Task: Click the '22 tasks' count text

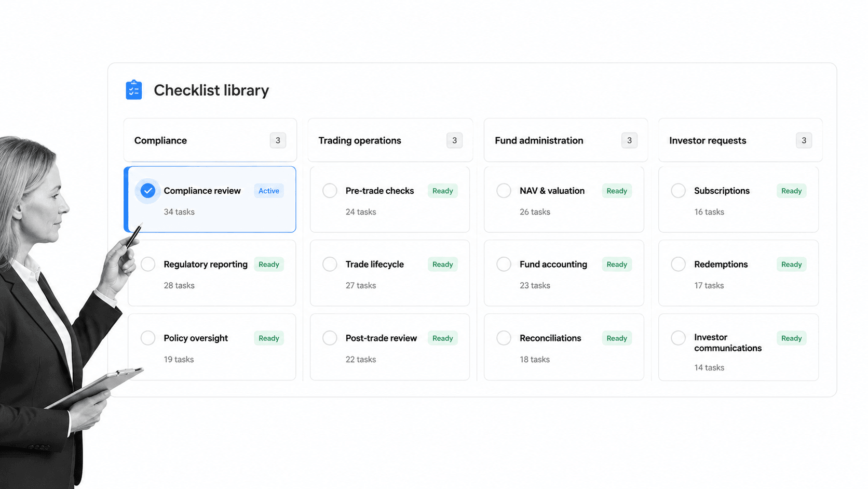Action: point(361,359)
